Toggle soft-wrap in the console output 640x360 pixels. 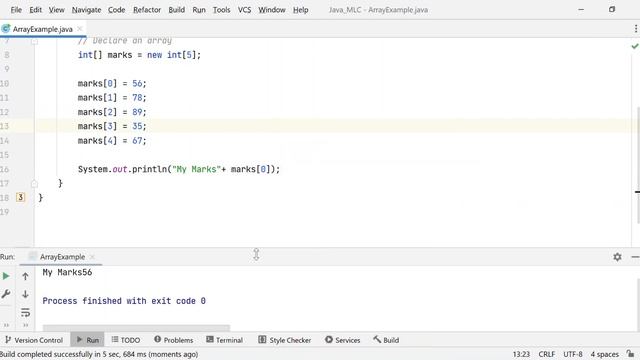point(25,312)
